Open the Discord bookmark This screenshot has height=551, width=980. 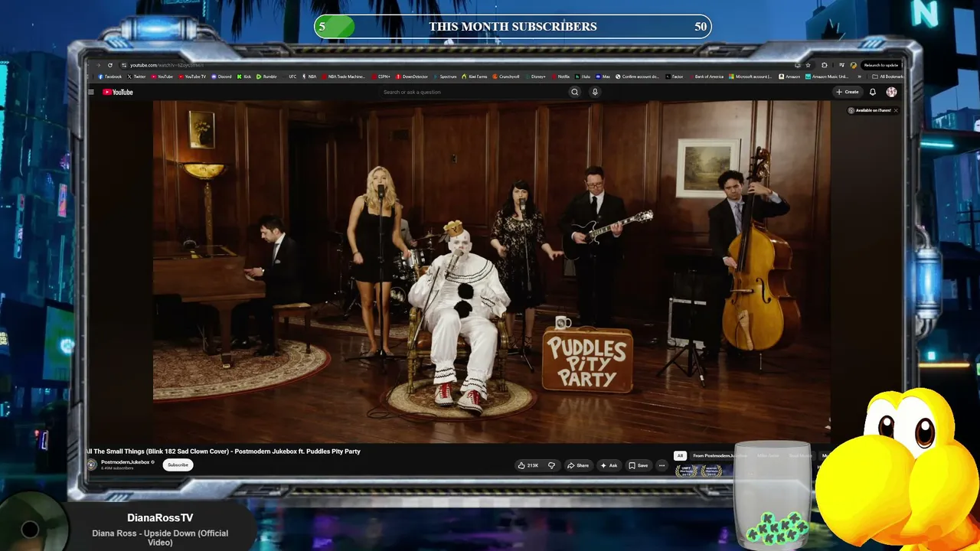point(222,77)
